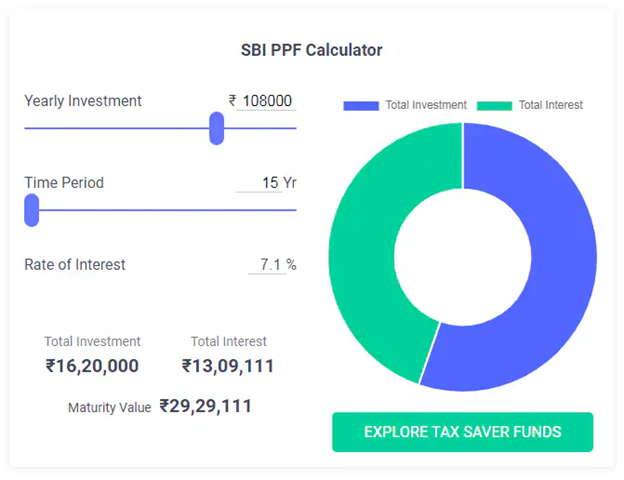
Task: Click the Time Period years input field
Action: tap(266, 183)
